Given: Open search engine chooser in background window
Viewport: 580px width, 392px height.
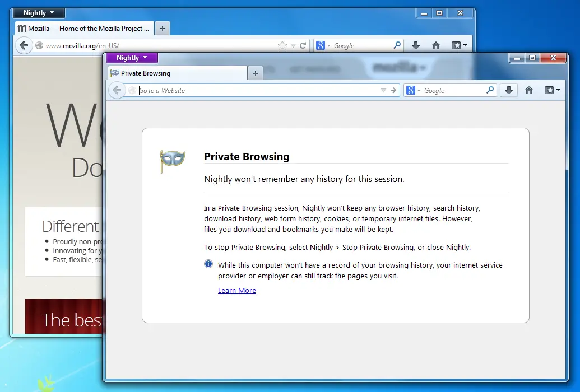Looking at the screenshot, I should coord(323,45).
